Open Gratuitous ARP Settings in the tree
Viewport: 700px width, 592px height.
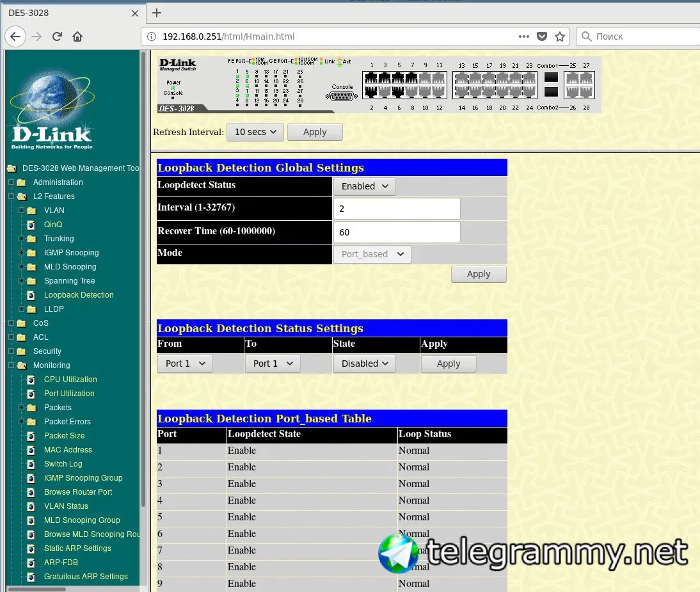coord(86,577)
